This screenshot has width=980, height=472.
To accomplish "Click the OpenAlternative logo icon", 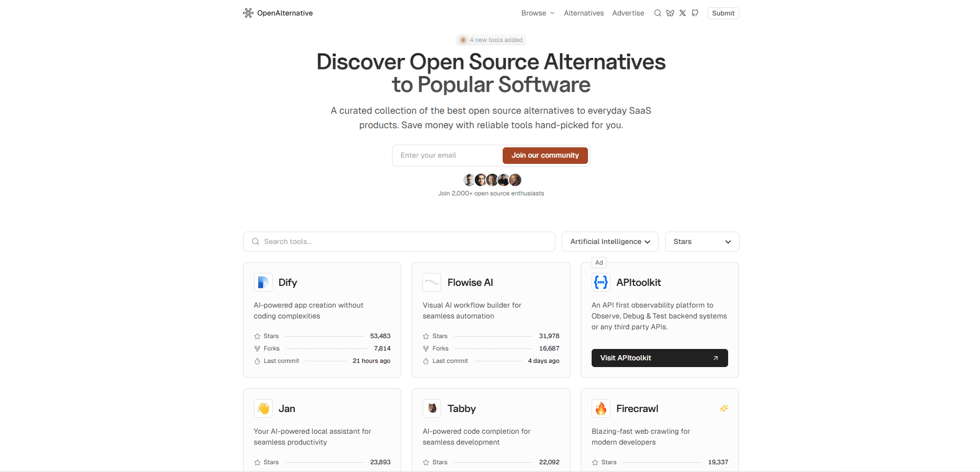I will coord(248,13).
